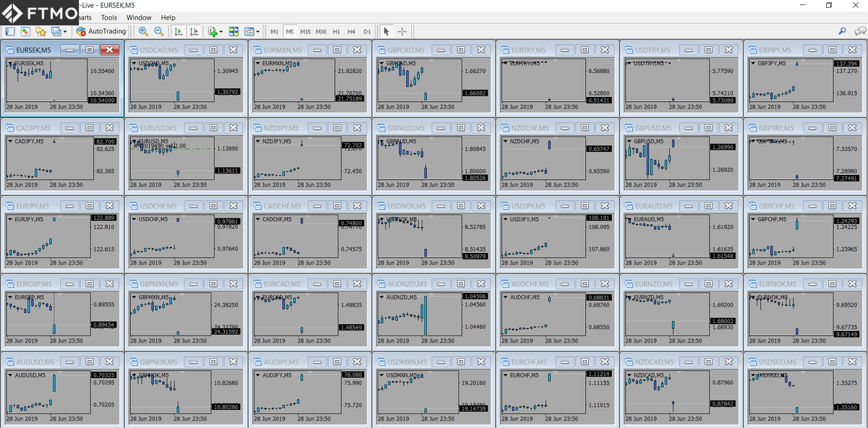Screen dimensions: 868x428
Task: Select the Cursor arrow tool
Action: (386, 31)
